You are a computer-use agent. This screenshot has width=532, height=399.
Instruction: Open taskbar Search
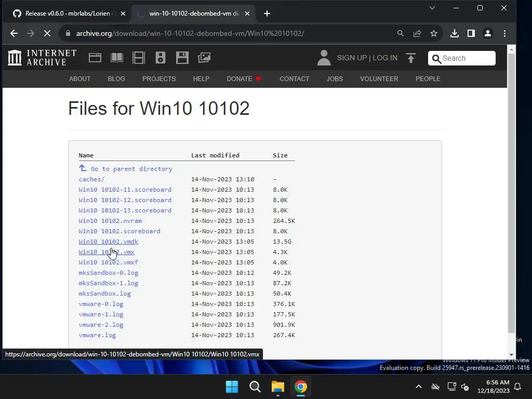point(255,387)
